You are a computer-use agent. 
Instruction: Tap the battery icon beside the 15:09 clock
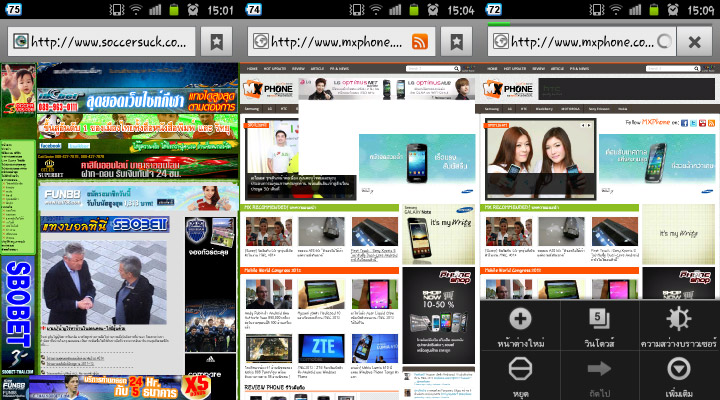(653, 10)
